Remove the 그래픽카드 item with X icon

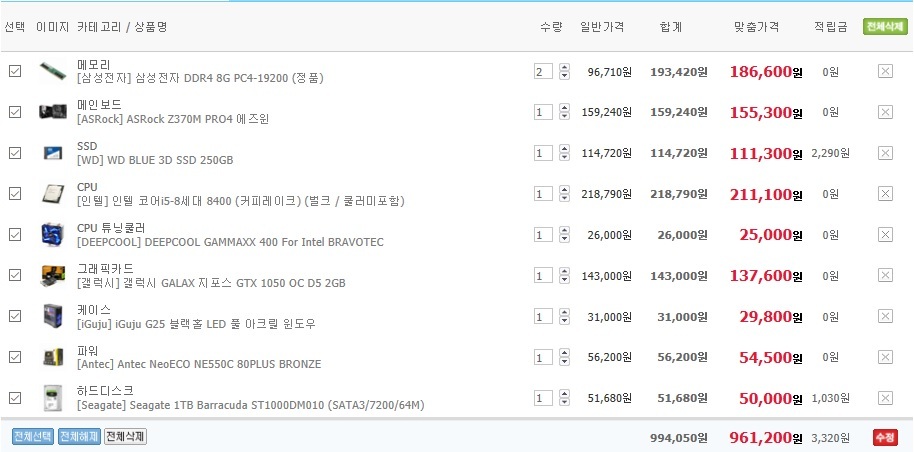(x=885, y=275)
